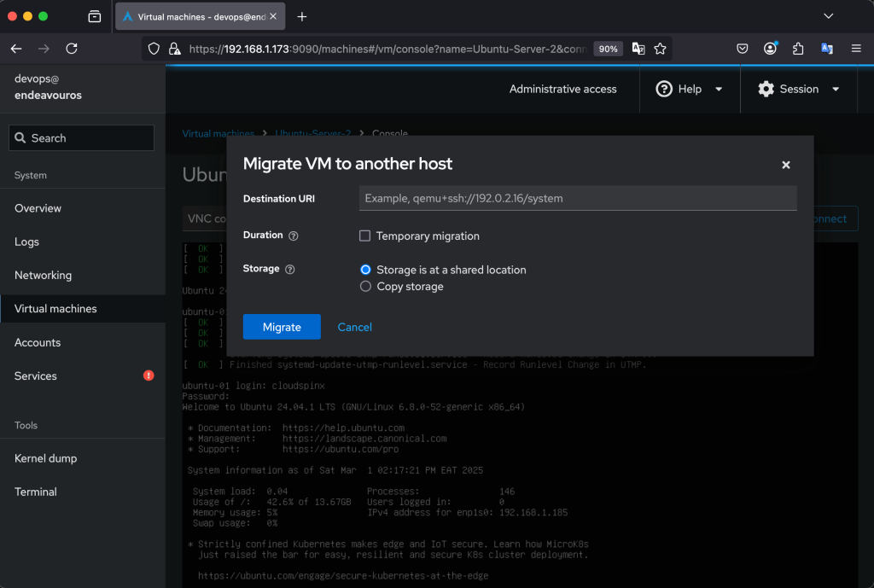Click Administrative access button

[563, 89]
